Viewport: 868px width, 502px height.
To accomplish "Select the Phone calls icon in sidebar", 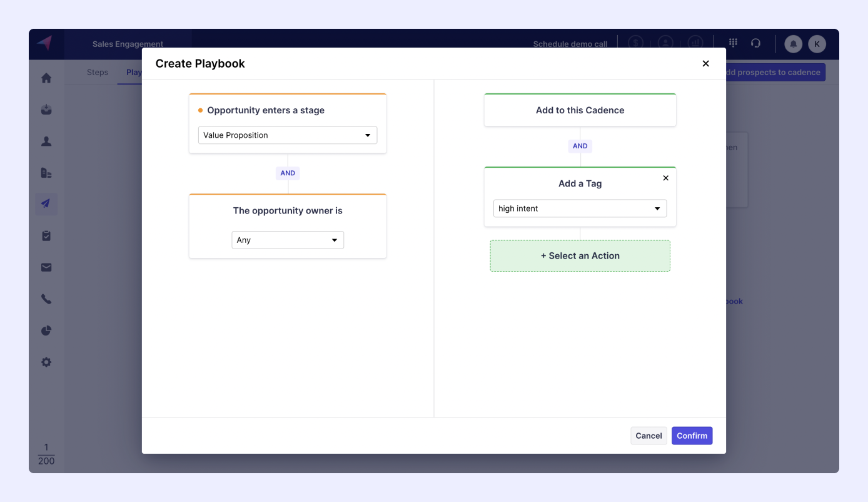I will (x=46, y=299).
